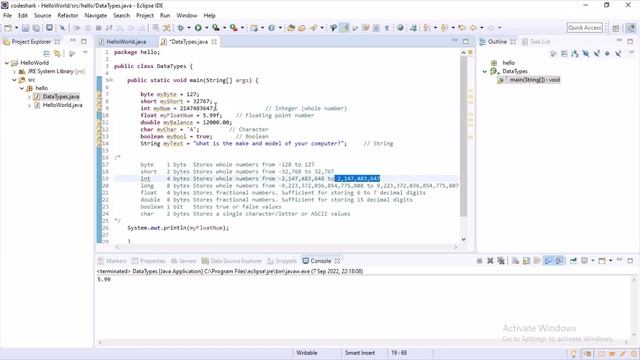640x360 pixels.
Task: Open the Project menu
Action: point(145,16)
